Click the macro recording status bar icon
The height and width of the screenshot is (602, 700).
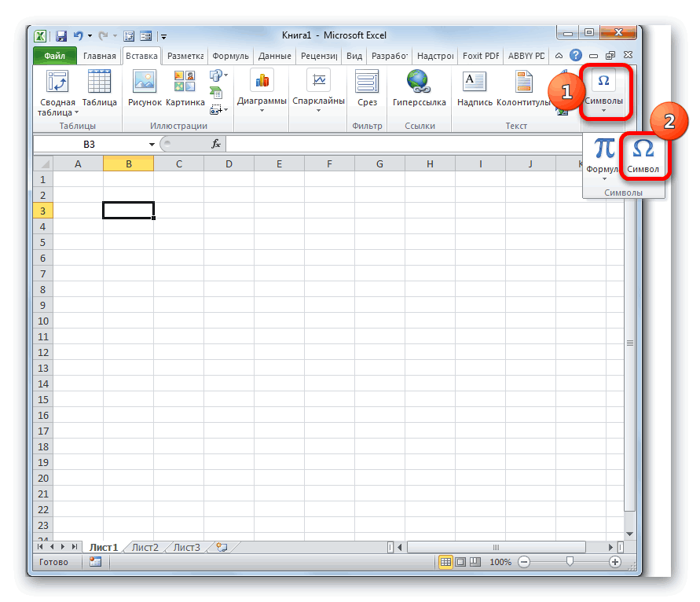95,562
